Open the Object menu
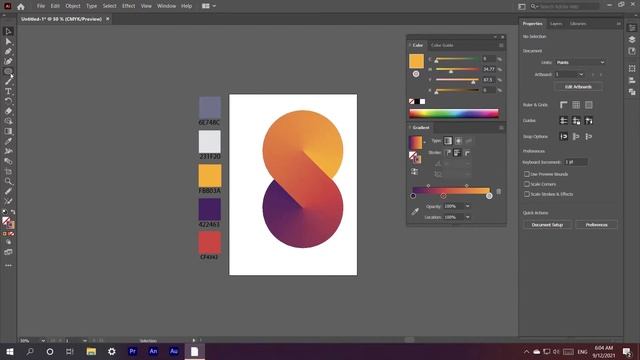The height and width of the screenshot is (360, 640). pos(73,6)
